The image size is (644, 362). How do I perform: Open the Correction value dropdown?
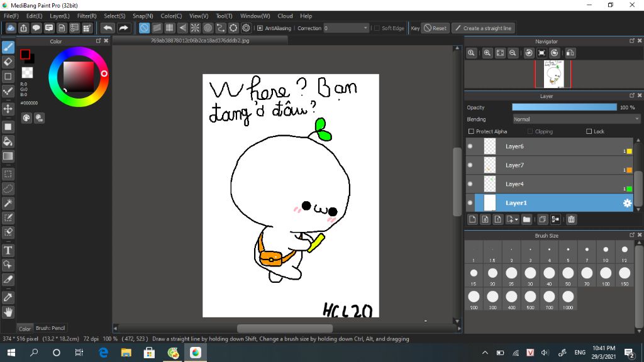click(346, 28)
